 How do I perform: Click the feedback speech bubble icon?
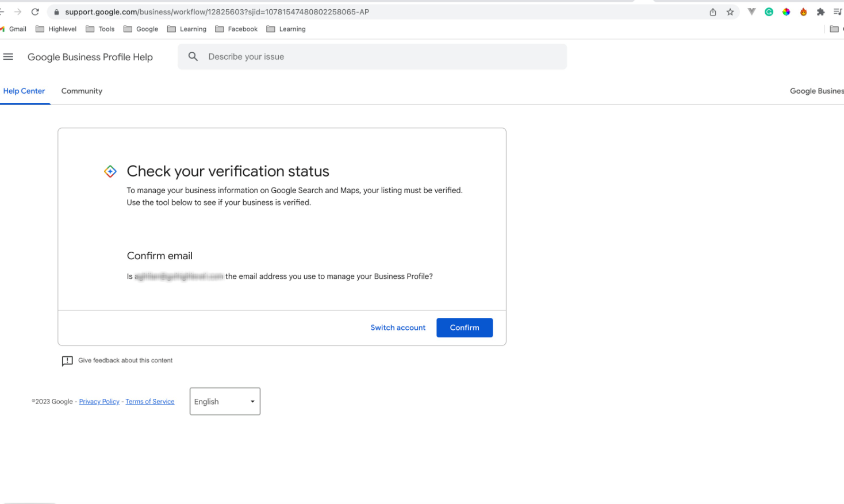point(67,361)
